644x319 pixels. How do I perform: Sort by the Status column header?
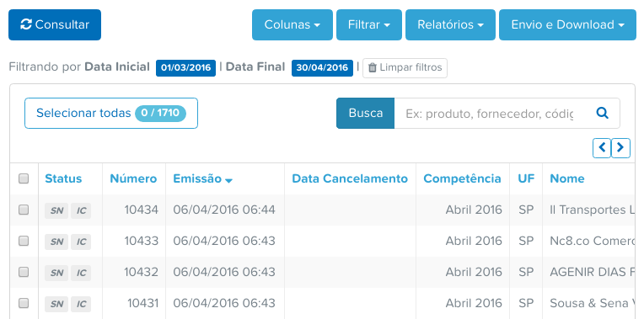[x=63, y=178]
